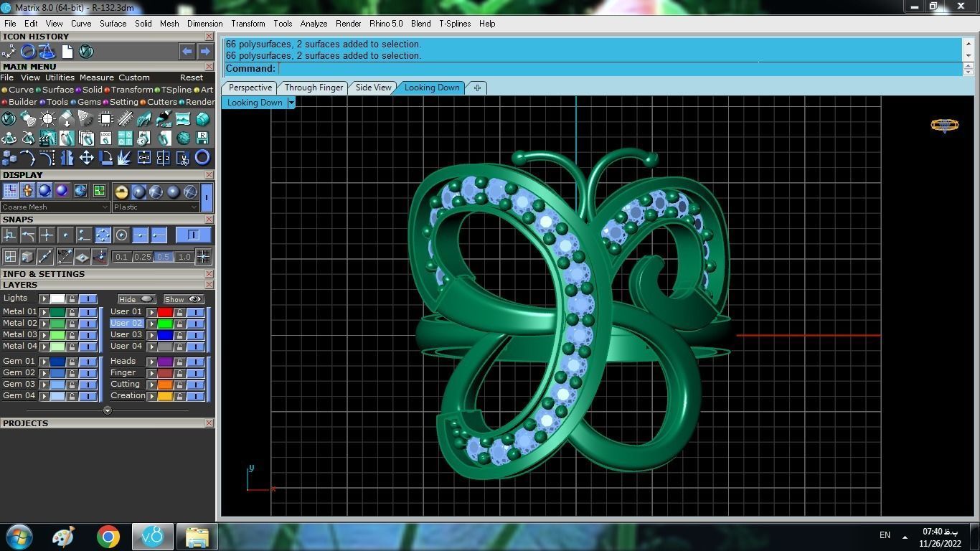
Task: Click the ring shape icon in Icon History
Action: coord(28,51)
